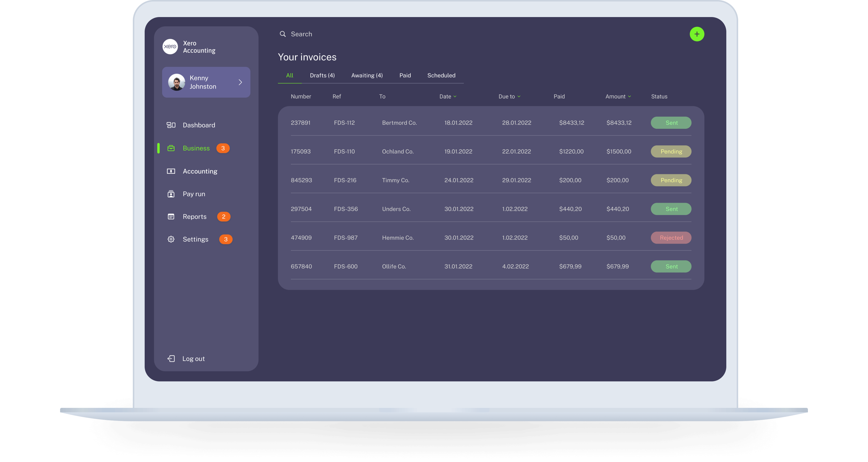Screen dimensions: 868x462
Task: Click the Pay run icon
Action: tap(171, 194)
